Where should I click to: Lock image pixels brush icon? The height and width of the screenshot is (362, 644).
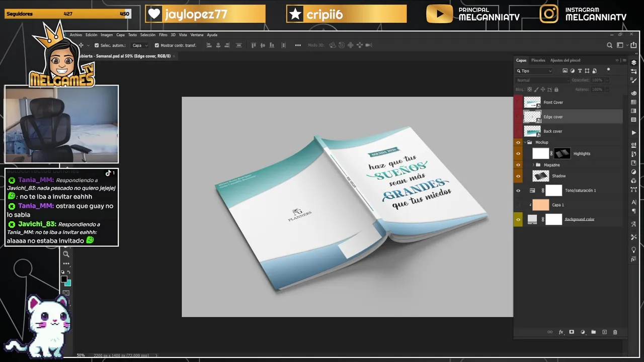pos(537,89)
